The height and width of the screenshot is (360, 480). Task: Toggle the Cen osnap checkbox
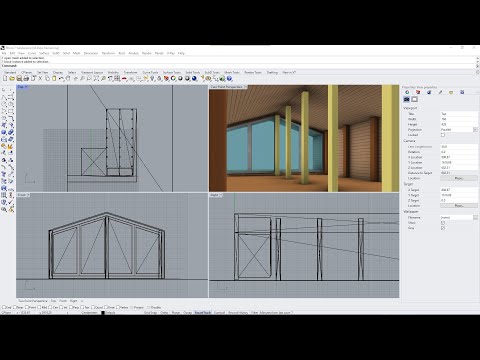point(50,307)
